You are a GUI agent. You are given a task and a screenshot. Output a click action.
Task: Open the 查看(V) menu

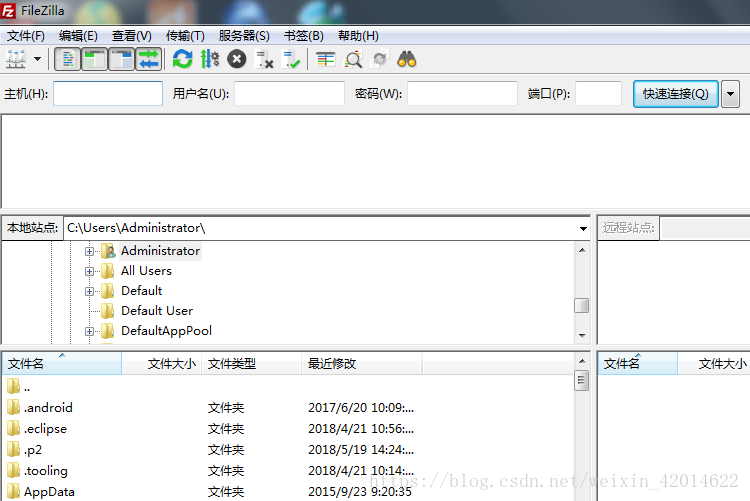tap(132, 36)
